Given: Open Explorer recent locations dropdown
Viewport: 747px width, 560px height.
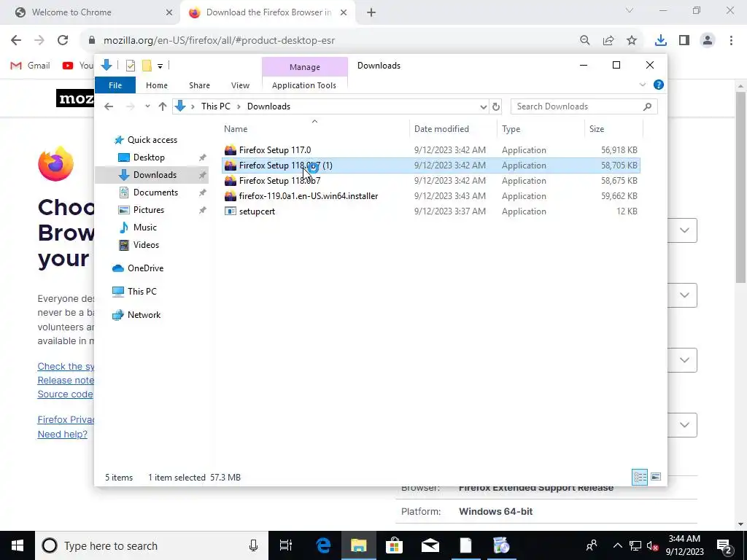Looking at the screenshot, I should (147, 106).
